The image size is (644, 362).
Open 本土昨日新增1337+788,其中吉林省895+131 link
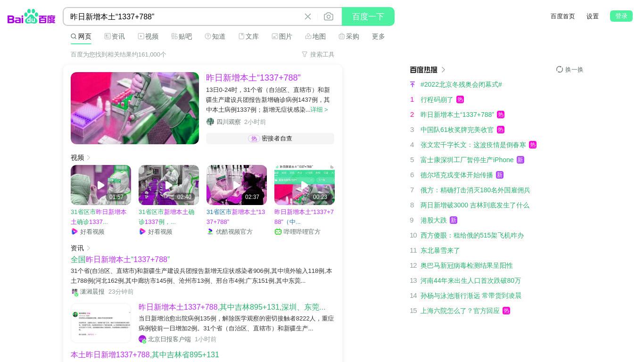pos(145,354)
